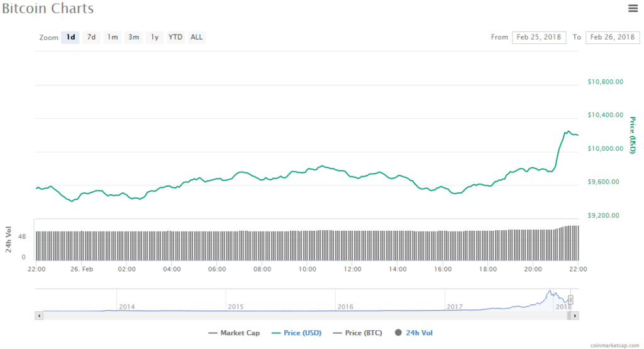The width and height of the screenshot is (644, 349).
Task: Switch zoom to 1m
Action: pos(112,37)
